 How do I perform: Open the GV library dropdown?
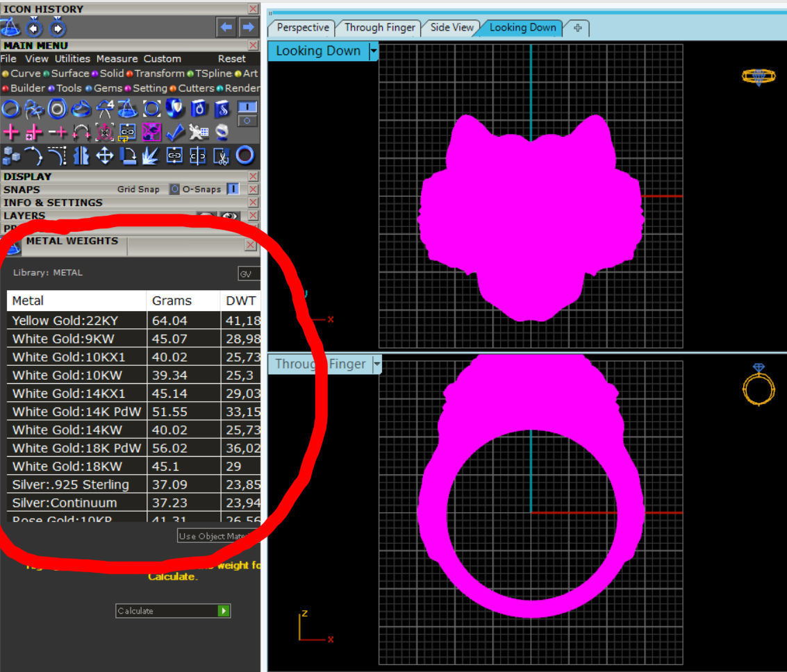point(249,274)
